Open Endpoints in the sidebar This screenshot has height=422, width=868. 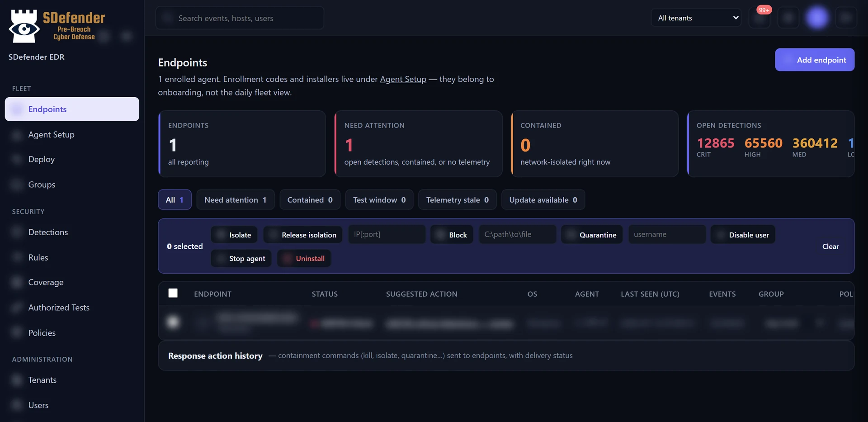pyautogui.click(x=72, y=109)
